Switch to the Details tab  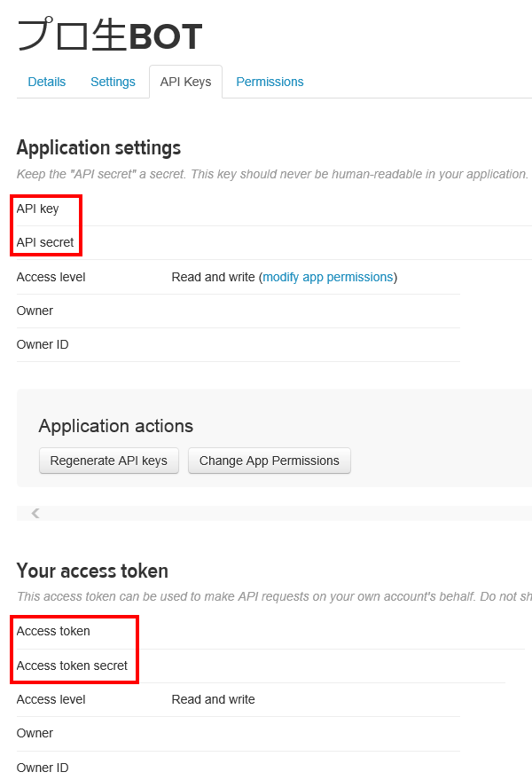pyautogui.click(x=46, y=82)
